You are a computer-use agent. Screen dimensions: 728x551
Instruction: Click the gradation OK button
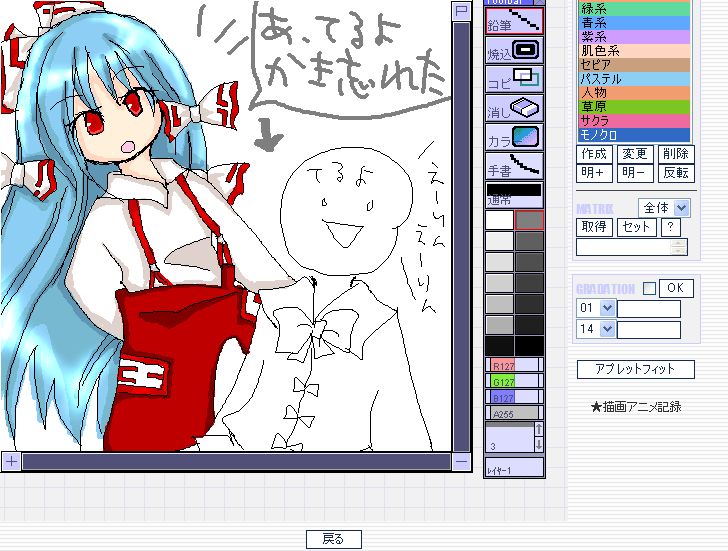coord(676,288)
